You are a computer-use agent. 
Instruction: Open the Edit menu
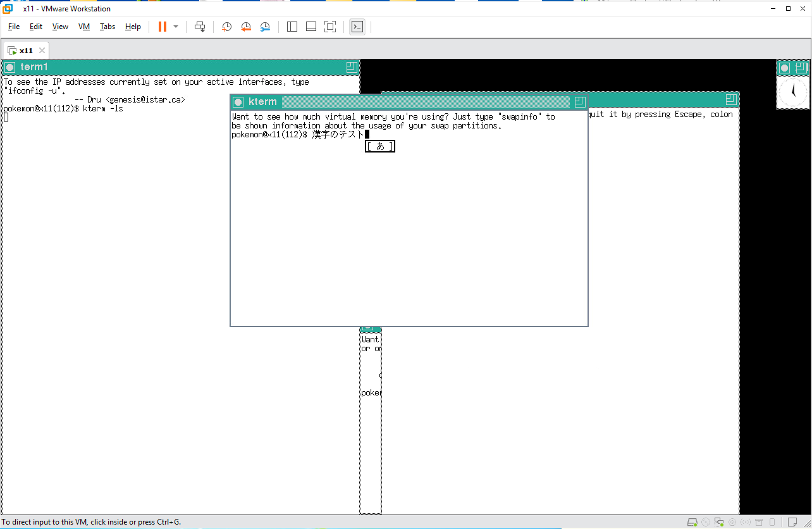point(36,27)
